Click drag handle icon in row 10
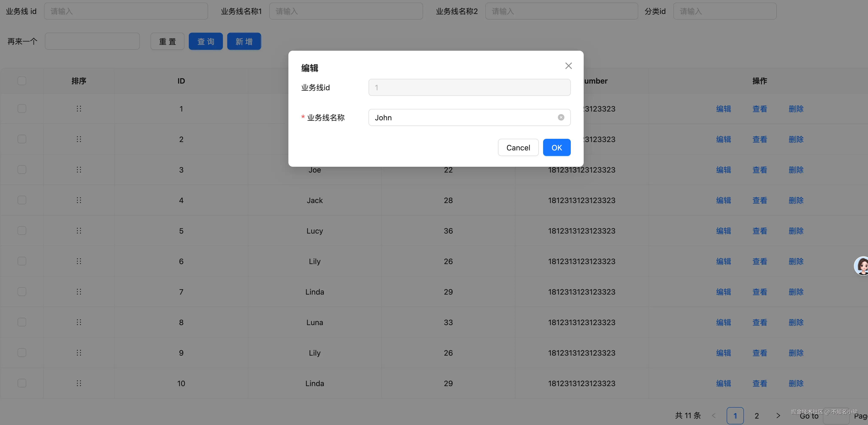The image size is (868, 425). [x=79, y=383]
